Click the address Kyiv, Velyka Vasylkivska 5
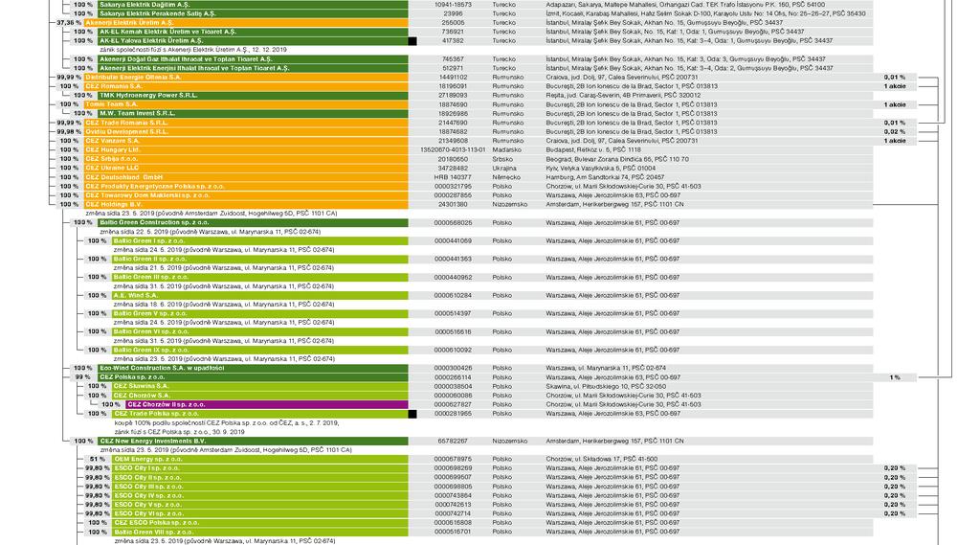The image size is (980, 545). point(601,168)
